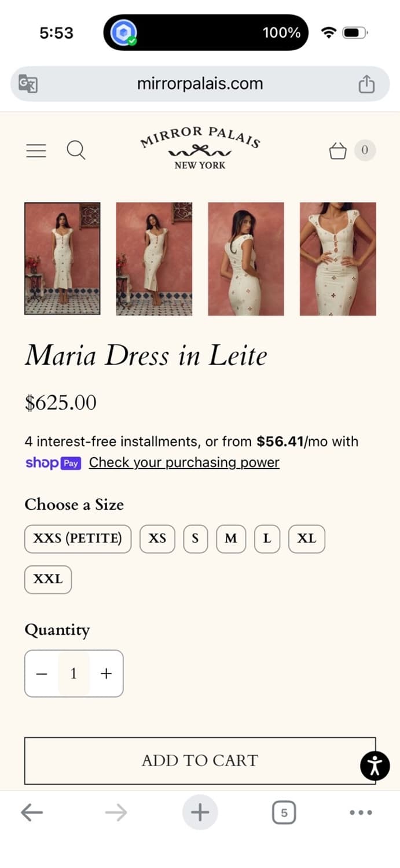
Task: Tap the browser share icon
Action: [x=366, y=84]
